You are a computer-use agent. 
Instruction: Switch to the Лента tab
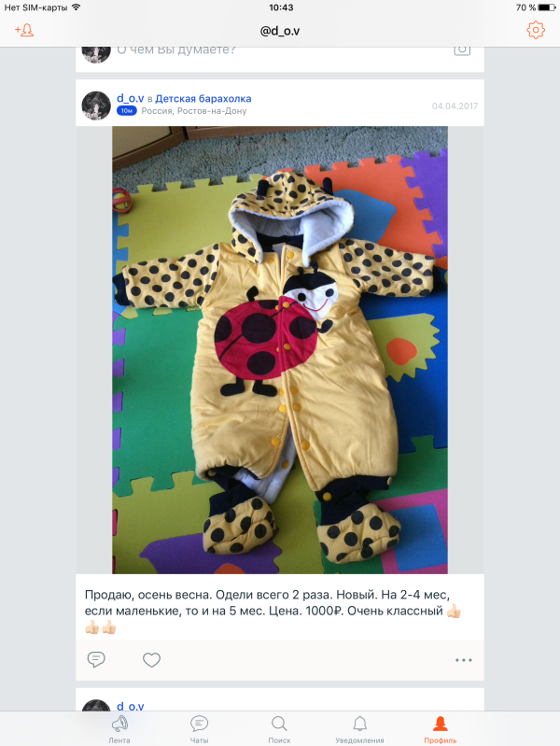[x=119, y=729]
